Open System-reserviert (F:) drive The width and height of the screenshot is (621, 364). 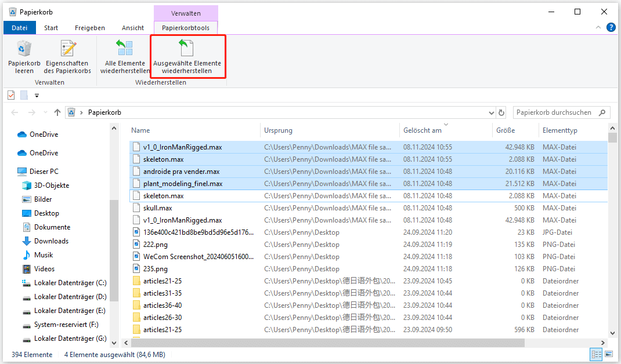click(60, 325)
